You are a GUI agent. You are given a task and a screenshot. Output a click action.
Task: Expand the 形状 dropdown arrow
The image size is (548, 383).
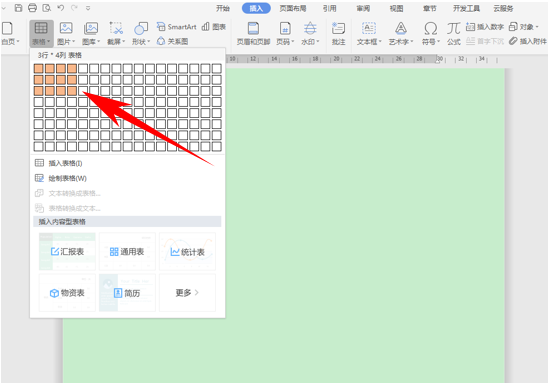tap(149, 42)
